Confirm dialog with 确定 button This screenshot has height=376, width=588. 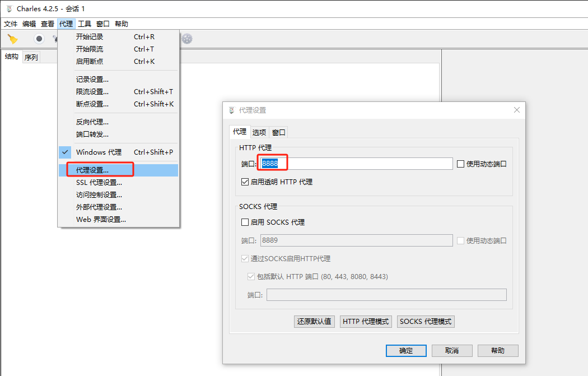coord(406,351)
